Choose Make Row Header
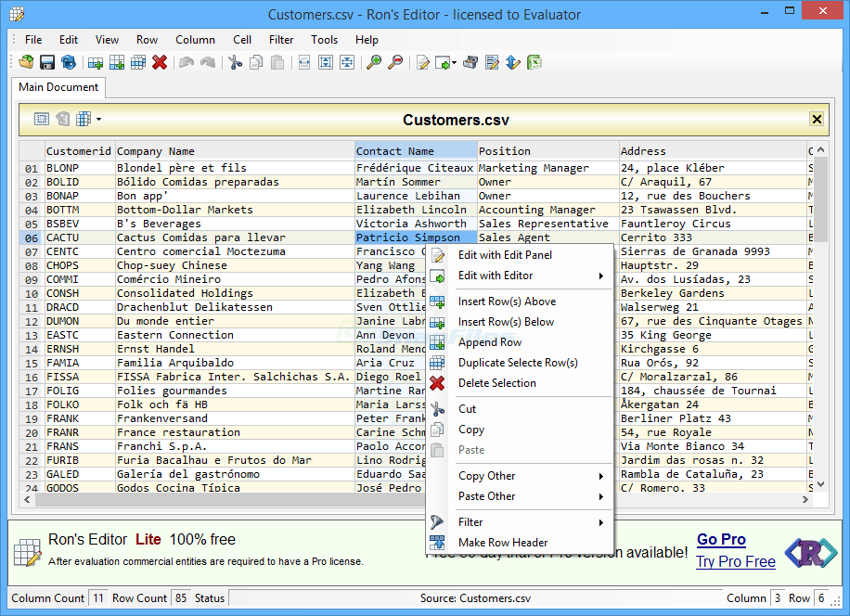850x616 pixels. pyautogui.click(x=520, y=543)
